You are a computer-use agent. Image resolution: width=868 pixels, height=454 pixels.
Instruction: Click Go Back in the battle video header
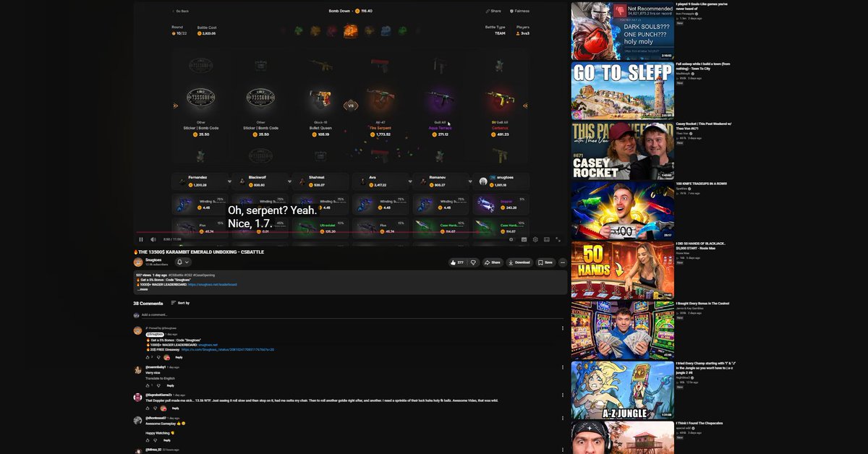coord(180,11)
